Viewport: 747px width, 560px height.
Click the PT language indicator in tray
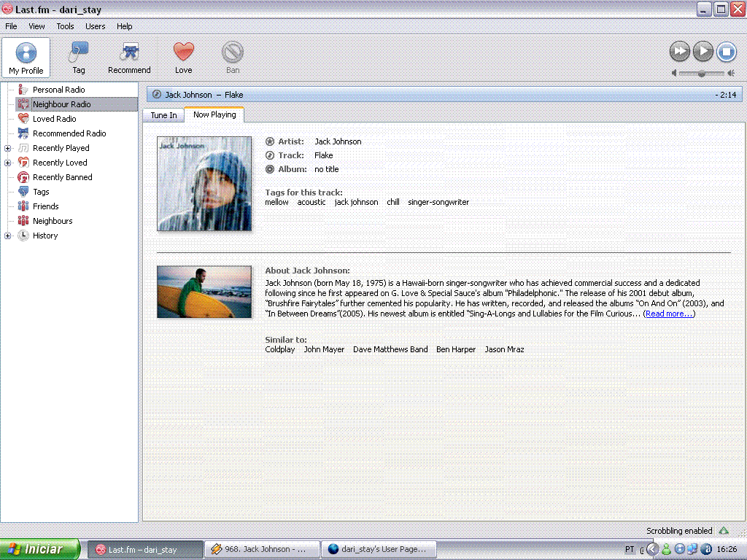(630, 550)
